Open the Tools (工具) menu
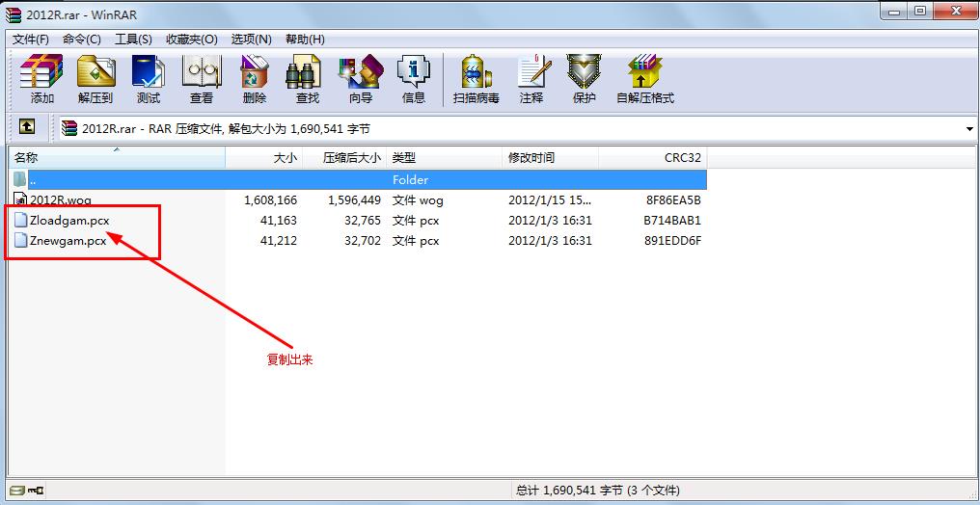Viewport: 980px width, 505px height. [x=133, y=40]
